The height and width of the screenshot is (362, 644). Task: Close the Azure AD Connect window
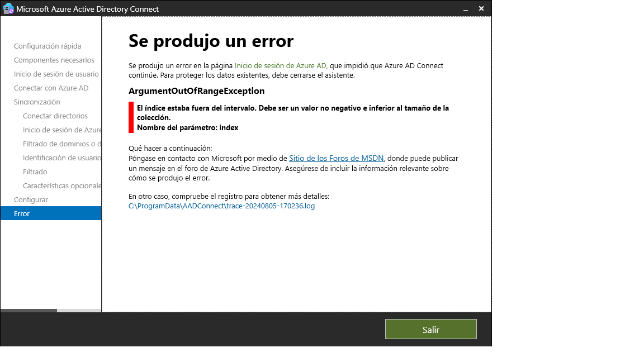coord(481,8)
